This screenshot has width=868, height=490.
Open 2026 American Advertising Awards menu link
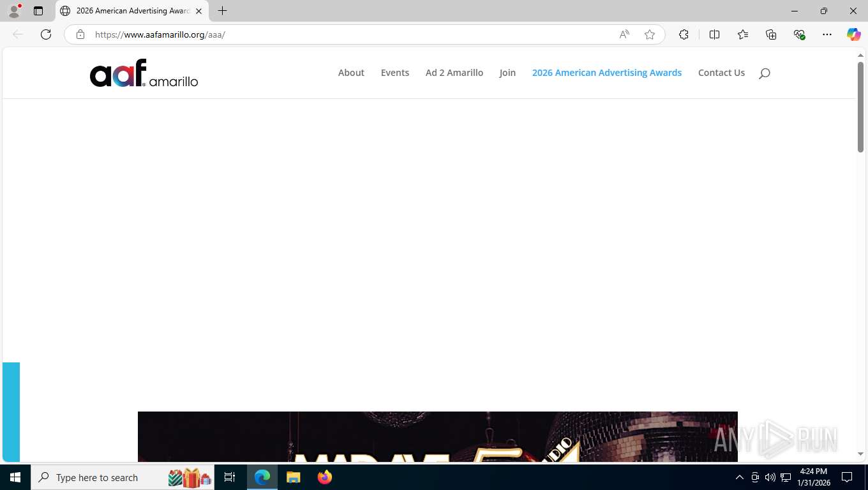607,73
